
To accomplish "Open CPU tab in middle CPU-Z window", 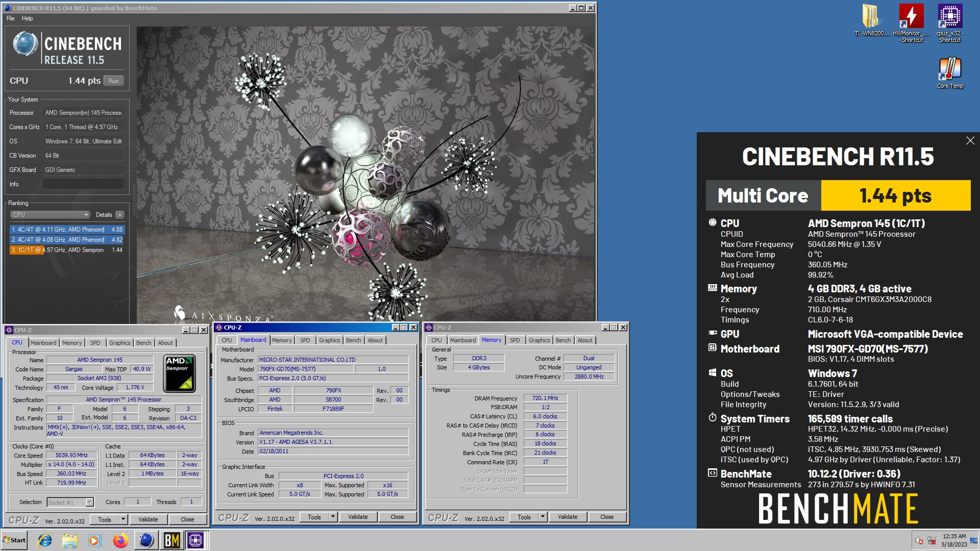I will click(227, 340).
